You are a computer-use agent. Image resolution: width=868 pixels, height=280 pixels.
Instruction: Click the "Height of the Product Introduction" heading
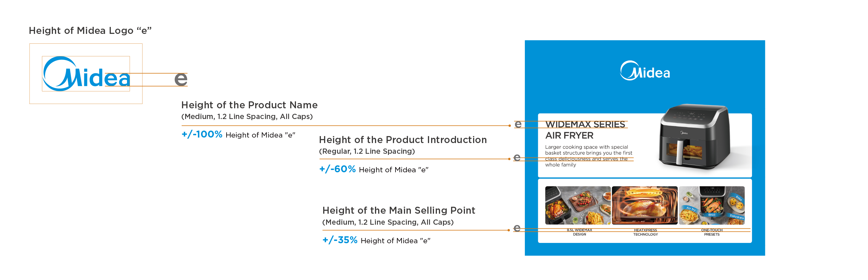[x=403, y=140]
